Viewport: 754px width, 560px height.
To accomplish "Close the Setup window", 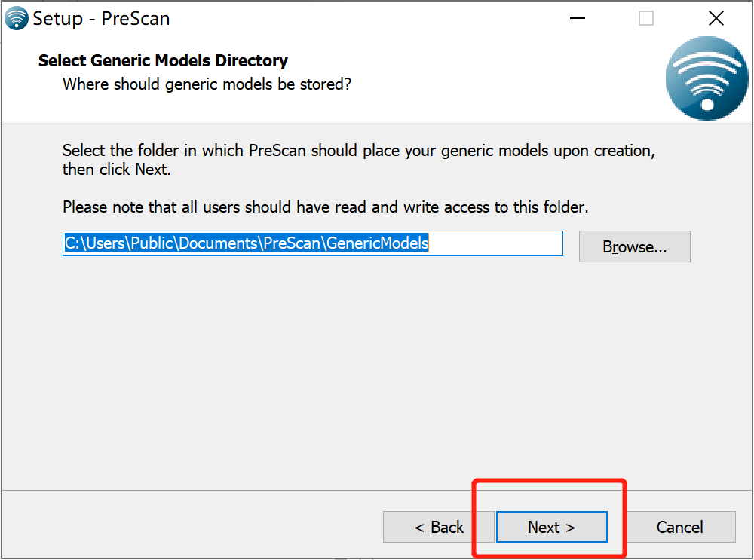I will [716, 18].
